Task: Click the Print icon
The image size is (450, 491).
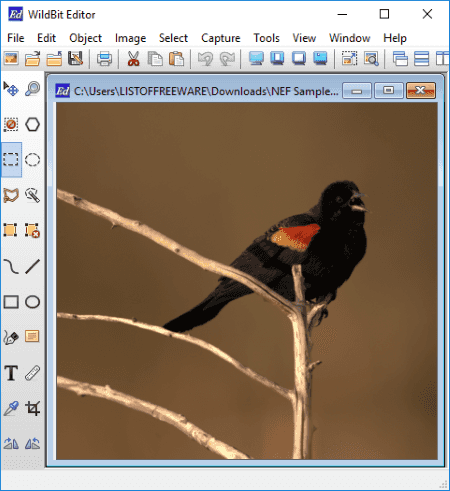Action: [x=104, y=59]
